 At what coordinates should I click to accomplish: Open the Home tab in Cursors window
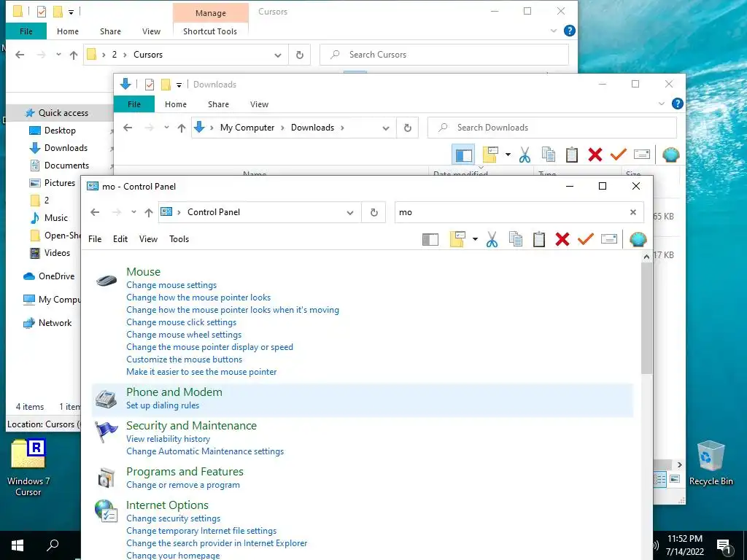coord(68,31)
